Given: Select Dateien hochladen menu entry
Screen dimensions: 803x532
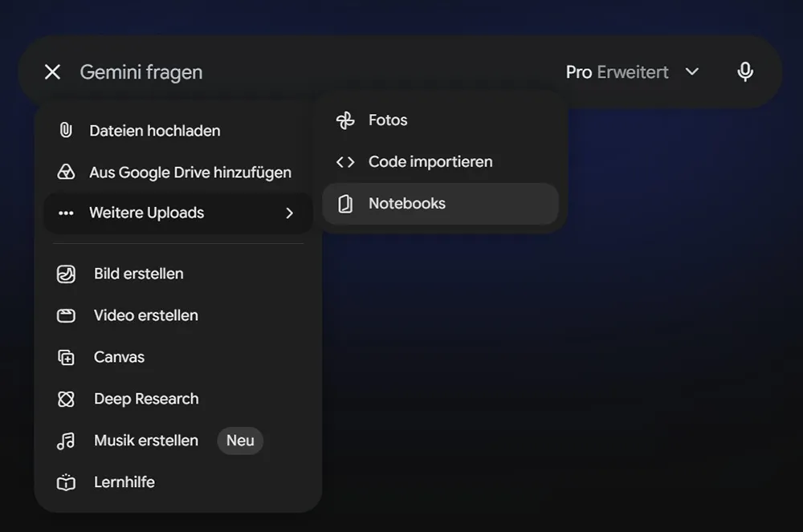Looking at the screenshot, I should (x=178, y=131).
